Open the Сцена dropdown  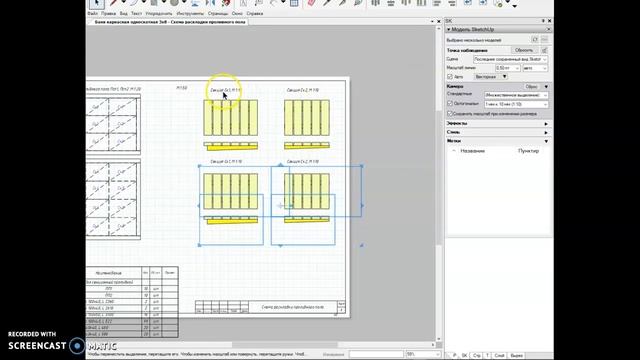(510, 59)
